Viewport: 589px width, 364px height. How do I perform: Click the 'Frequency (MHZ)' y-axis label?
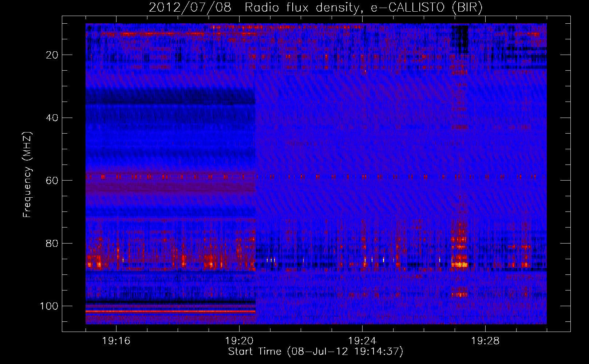click(27, 174)
